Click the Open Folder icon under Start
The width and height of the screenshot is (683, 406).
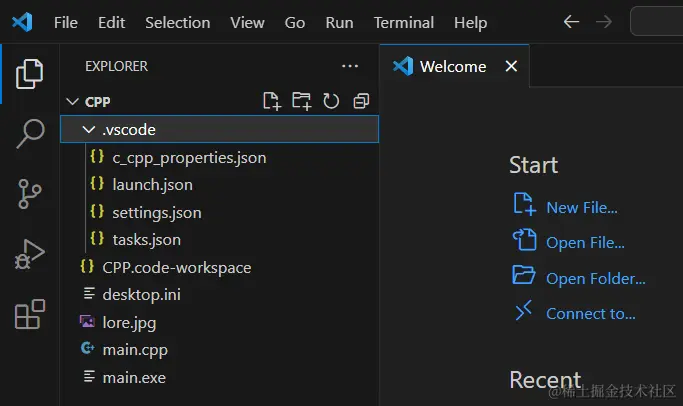524,275
